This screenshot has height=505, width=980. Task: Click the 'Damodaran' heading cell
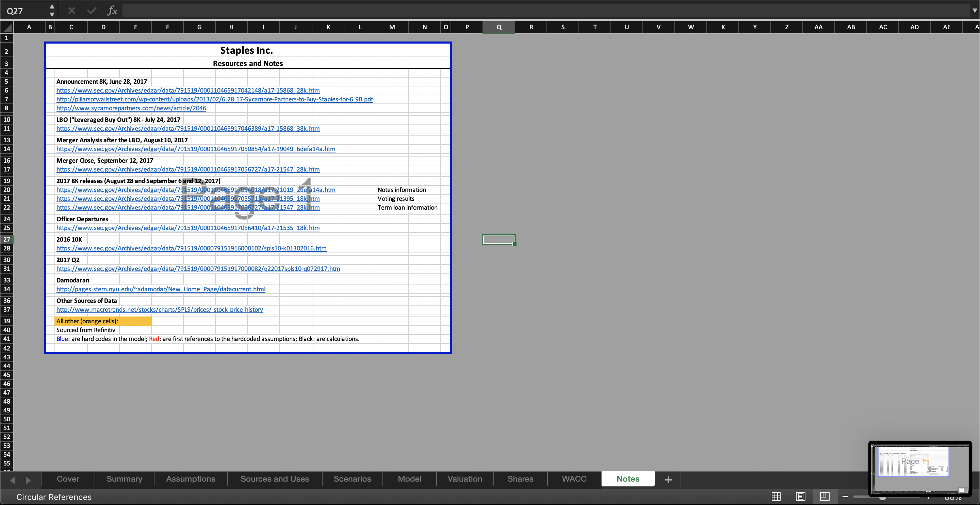point(73,280)
